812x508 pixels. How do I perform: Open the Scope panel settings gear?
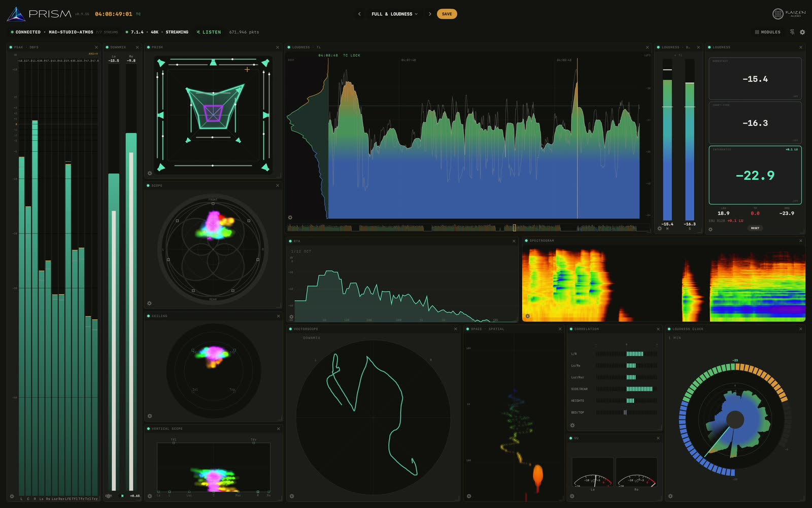[150, 303]
